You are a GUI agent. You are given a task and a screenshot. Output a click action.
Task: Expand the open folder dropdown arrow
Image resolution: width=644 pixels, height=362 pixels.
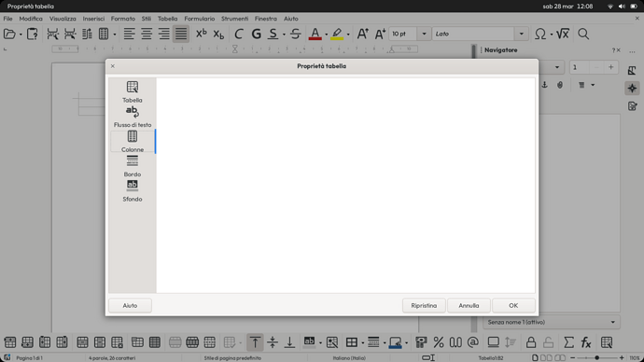[21, 35]
